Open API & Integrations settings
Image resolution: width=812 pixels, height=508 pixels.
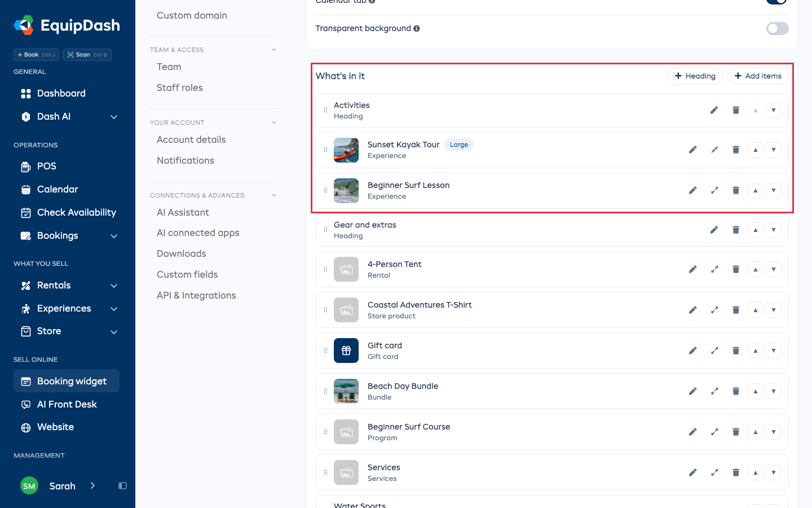[x=196, y=295]
